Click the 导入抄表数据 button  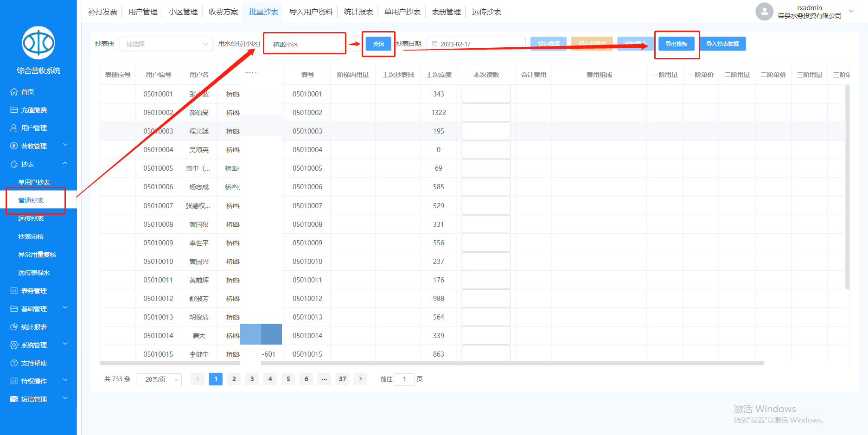[x=723, y=44]
